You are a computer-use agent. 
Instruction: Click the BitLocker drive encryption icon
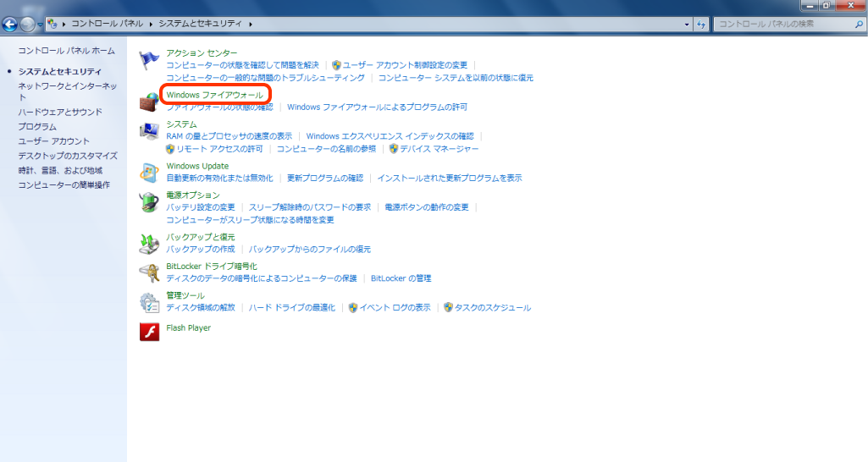(149, 272)
